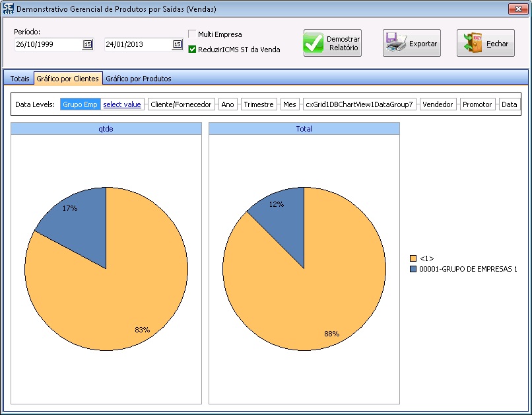Click the green checkmark Demostrar Relatório icon

pyautogui.click(x=314, y=44)
